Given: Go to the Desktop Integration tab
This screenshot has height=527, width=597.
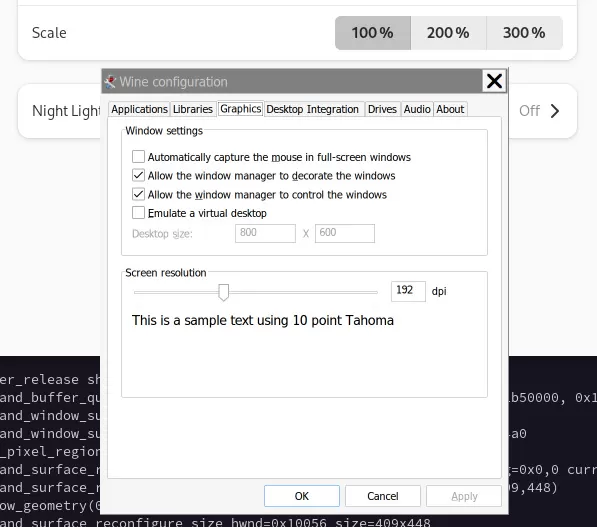Looking at the screenshot, I should 313,109.
